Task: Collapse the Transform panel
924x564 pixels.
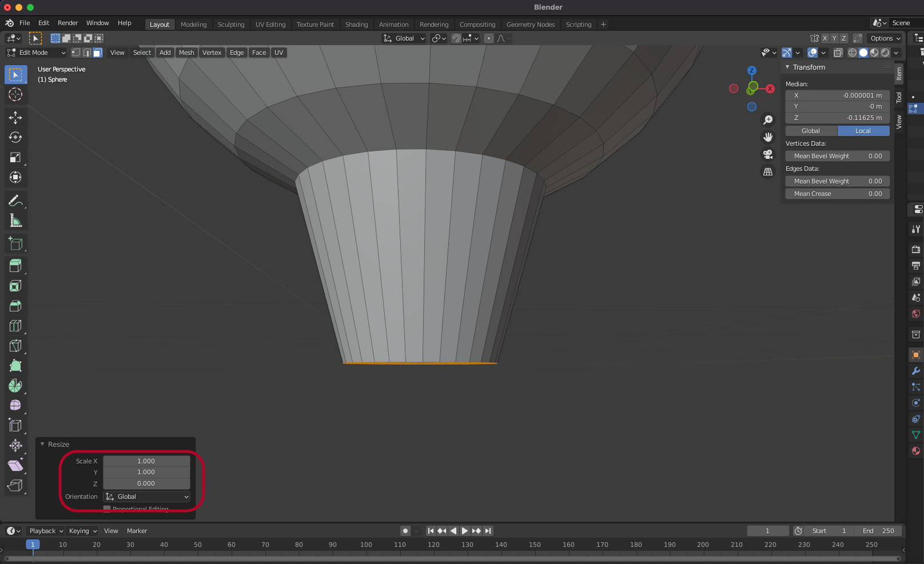Action: click(x=787, y=67)
